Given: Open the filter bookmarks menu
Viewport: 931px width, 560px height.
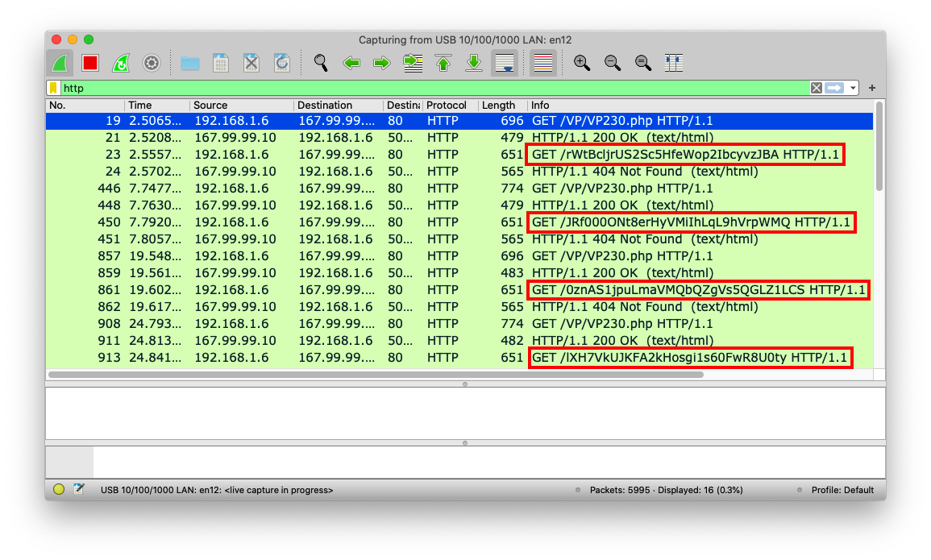Looking at the screenshot, I should [53, 88].
